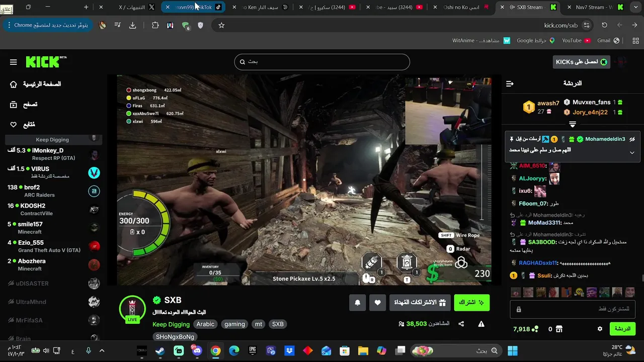
Task: Open the WitAnime bookmark
Action: tap(481, 40)
